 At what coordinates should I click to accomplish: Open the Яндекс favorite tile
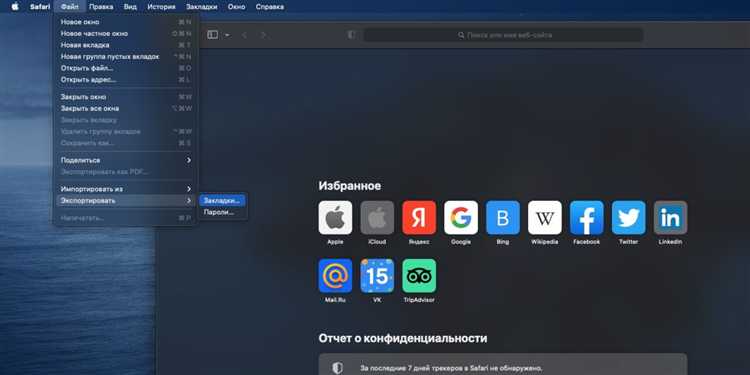point(419,218)
